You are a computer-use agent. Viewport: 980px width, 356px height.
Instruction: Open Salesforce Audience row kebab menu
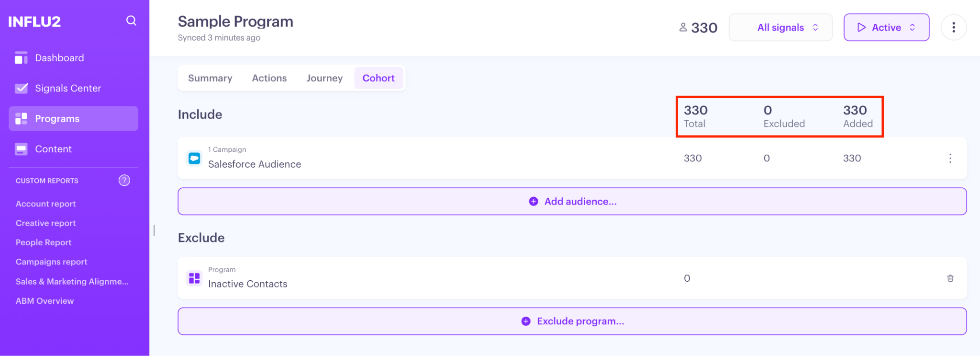pyautogui.click(x=950, y=158)
